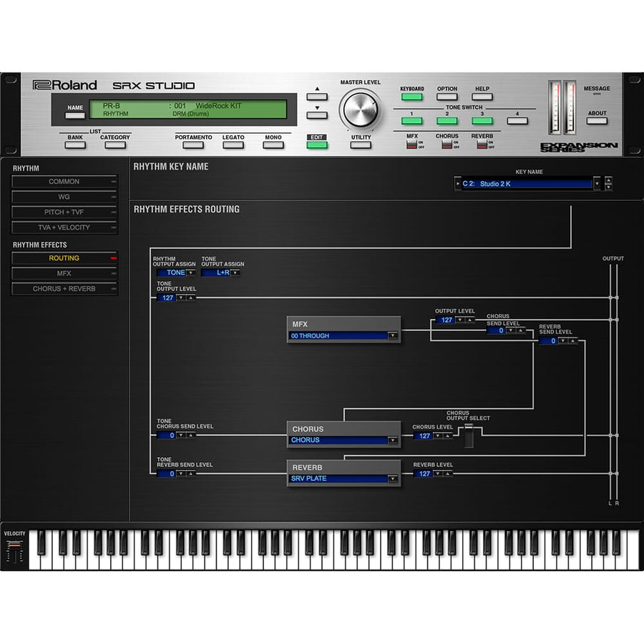Click the patch down arrow button
The height and width of the screenshot is (644, 644).
317,115
